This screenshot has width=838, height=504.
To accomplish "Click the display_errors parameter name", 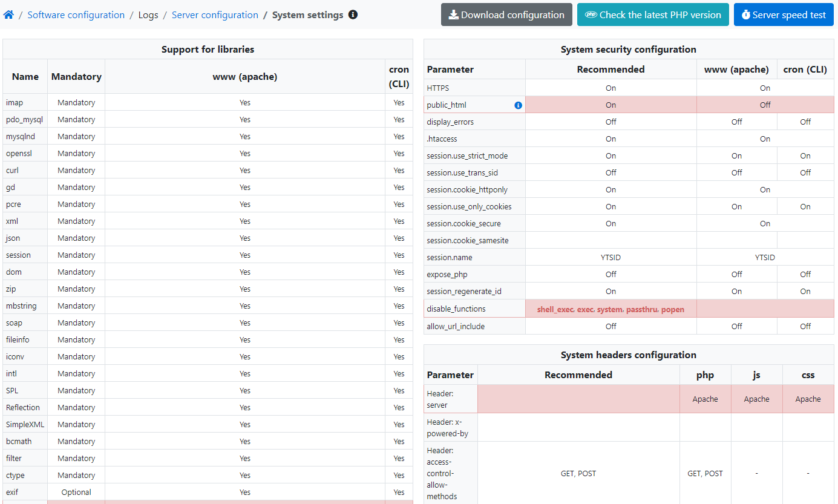I will pyautogui.click(x=450, y=122).
